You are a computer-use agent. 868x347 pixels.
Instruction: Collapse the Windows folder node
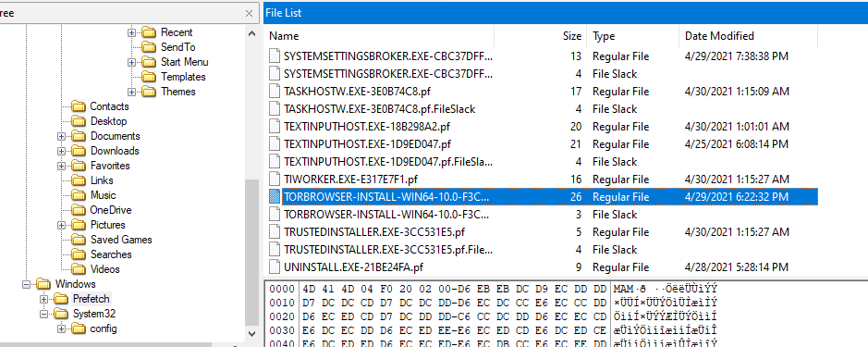(x=26, y=284)
